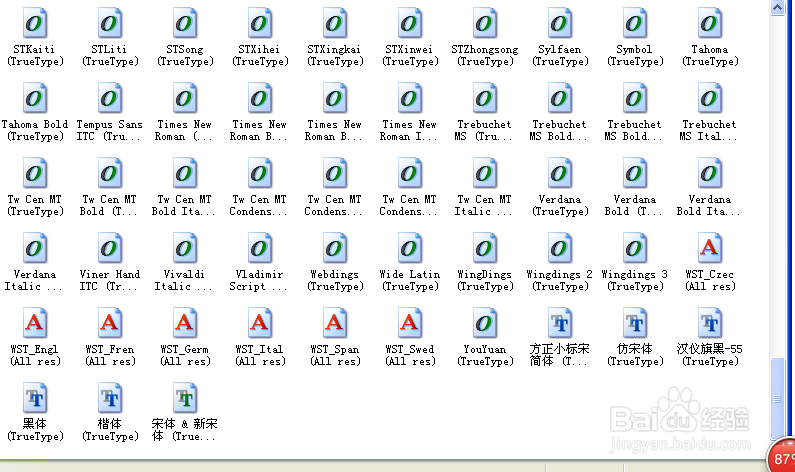Select the Tw Cen MT Italic font
This screenshot has width=795, height=472.
(485, 173)
